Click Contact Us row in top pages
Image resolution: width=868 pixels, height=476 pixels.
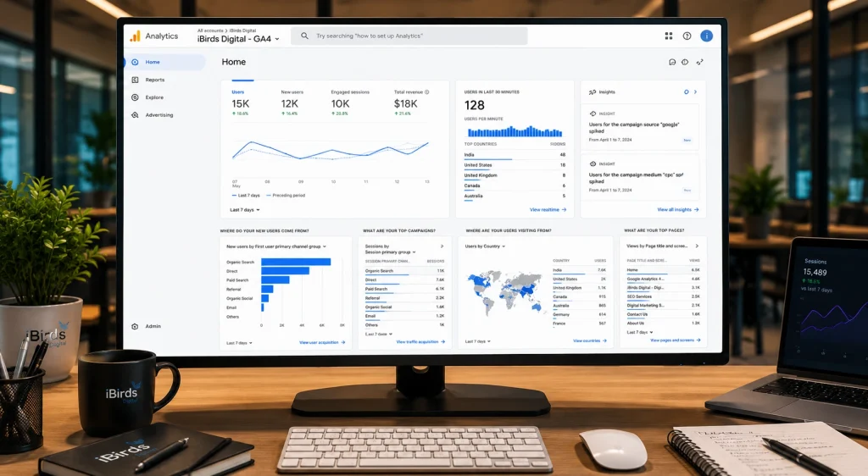pyautogui.click(x=663, y=314)
